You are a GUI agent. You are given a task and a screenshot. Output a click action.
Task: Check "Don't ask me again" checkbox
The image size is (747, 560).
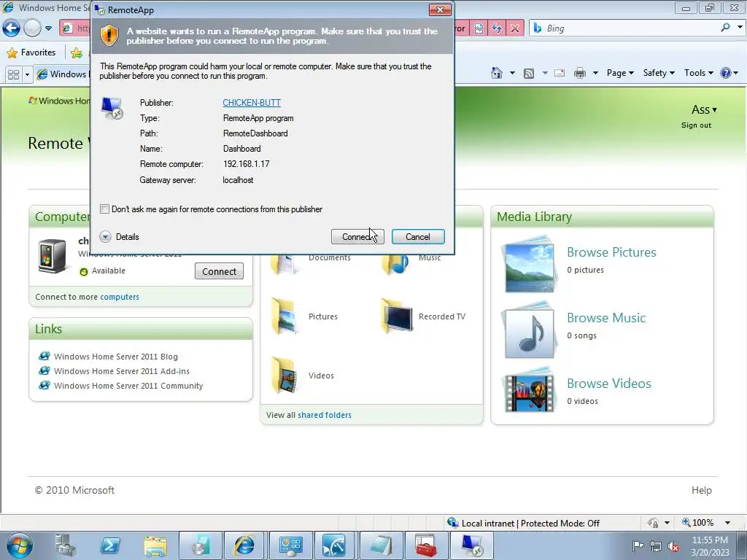(x=104, y=209)
